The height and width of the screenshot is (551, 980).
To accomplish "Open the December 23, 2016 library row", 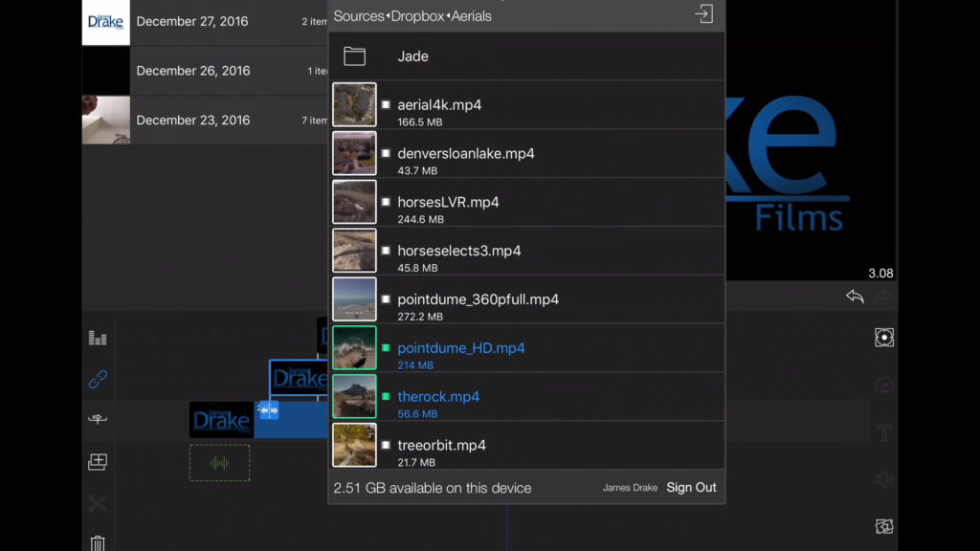I will click(x=205, y=120).
